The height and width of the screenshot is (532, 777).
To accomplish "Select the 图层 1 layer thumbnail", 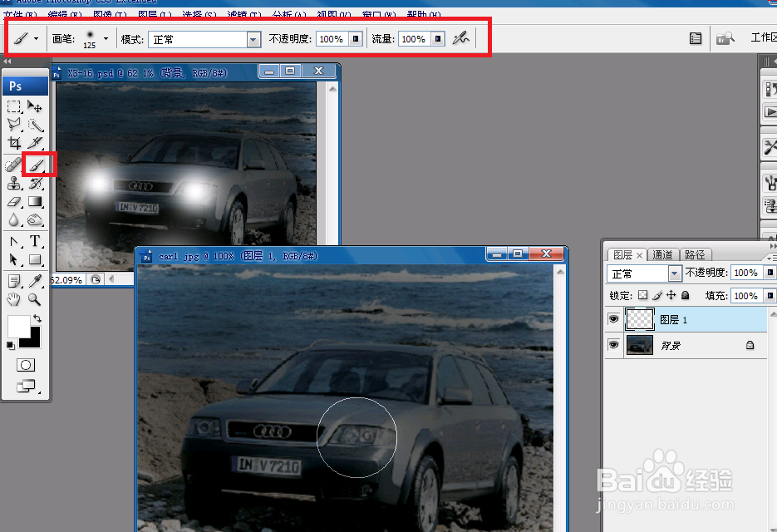I will [x=639, y=319].
